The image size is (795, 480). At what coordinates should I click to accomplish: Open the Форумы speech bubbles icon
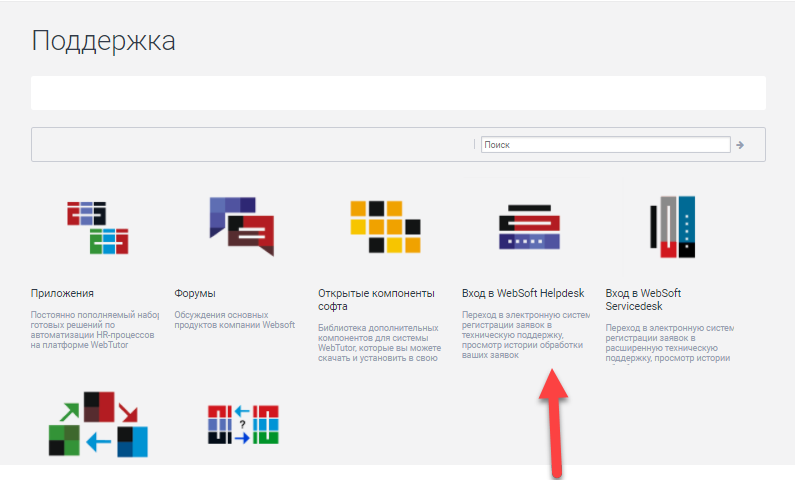[242, 227]
